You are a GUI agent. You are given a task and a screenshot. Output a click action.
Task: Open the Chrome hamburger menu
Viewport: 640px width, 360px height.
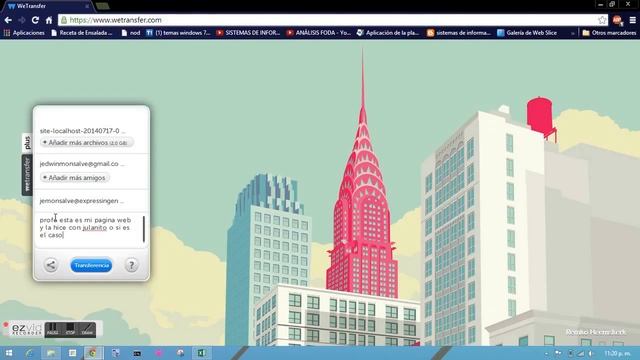point(632,20)
